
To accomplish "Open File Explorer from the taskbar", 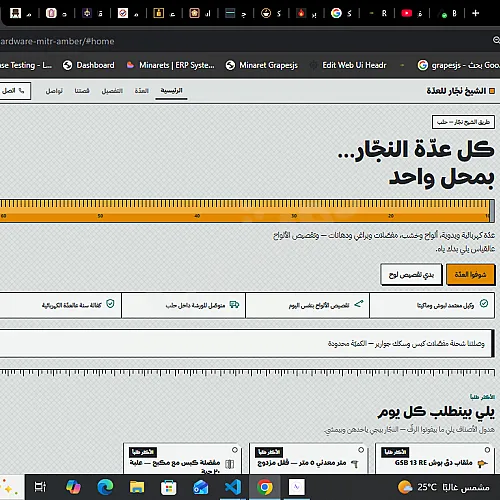I will [x=137, y=487].
